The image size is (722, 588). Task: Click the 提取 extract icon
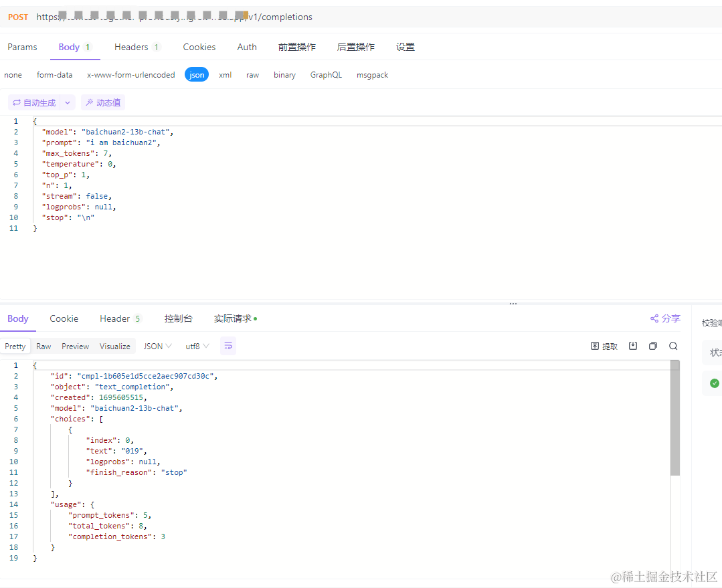click(x=603, y=346)
